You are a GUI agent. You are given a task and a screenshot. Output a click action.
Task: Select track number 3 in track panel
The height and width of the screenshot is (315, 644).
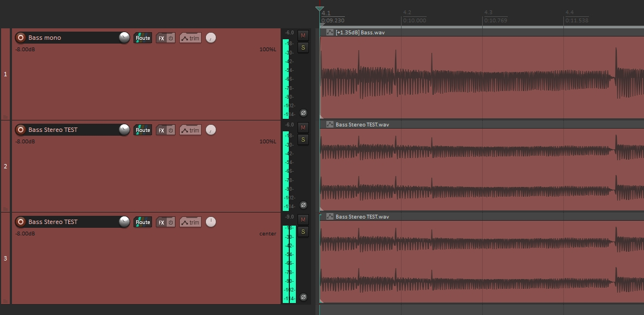pyautogui.click(x=5, y=258)
